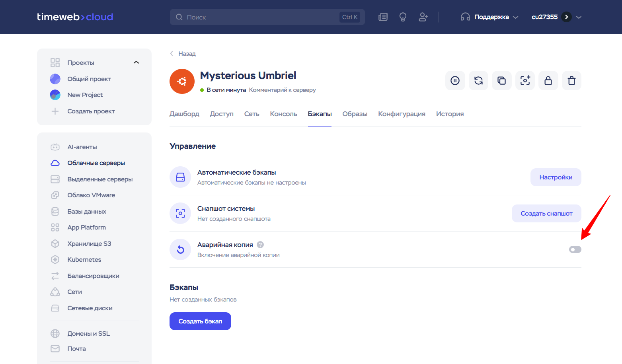Image resolution: width=622 pixels, height=364 pixels.
Task: Open the Конфигурация tab
Action: (x=402, y=114)
